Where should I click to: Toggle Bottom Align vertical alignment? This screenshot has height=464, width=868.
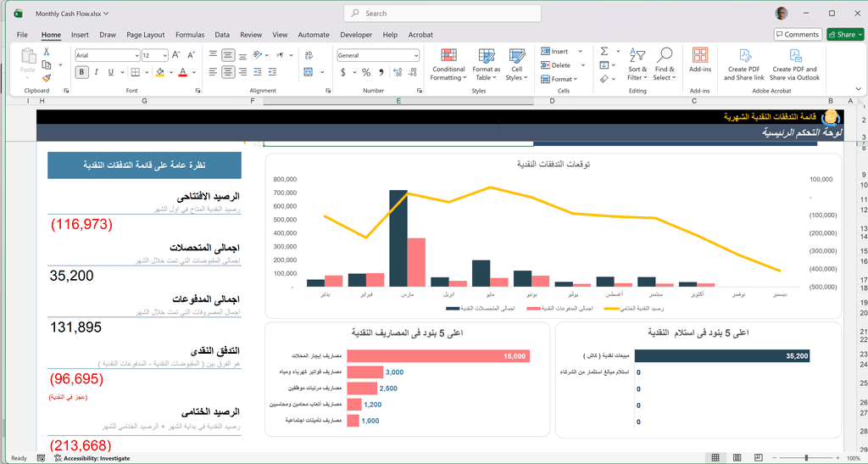click(243, 55)
